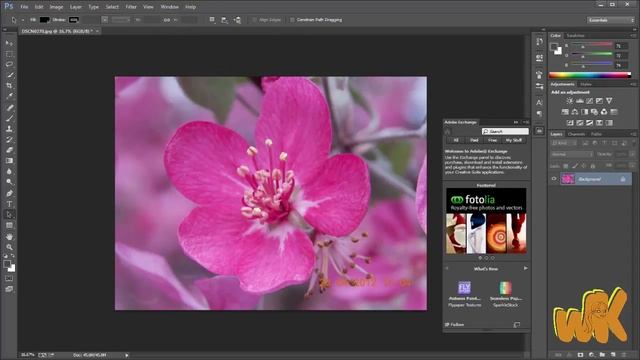
Task: Open the Normal blend mode dropdown
Action: pyautogui.click(x=572, y=154)
